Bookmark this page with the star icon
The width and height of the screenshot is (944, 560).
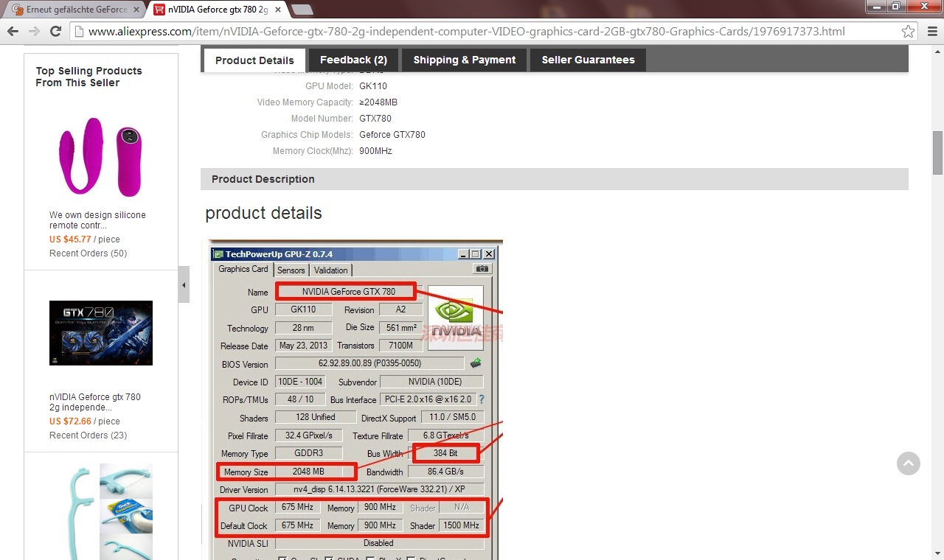908,32
